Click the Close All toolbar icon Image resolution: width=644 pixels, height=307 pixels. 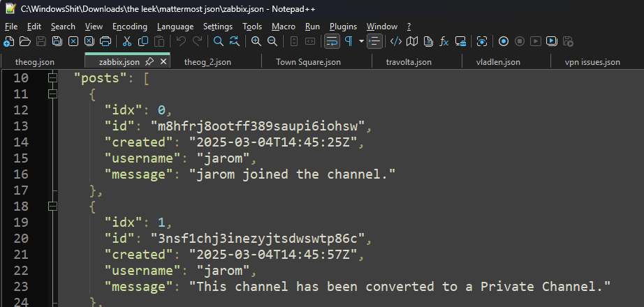(89, 41)
